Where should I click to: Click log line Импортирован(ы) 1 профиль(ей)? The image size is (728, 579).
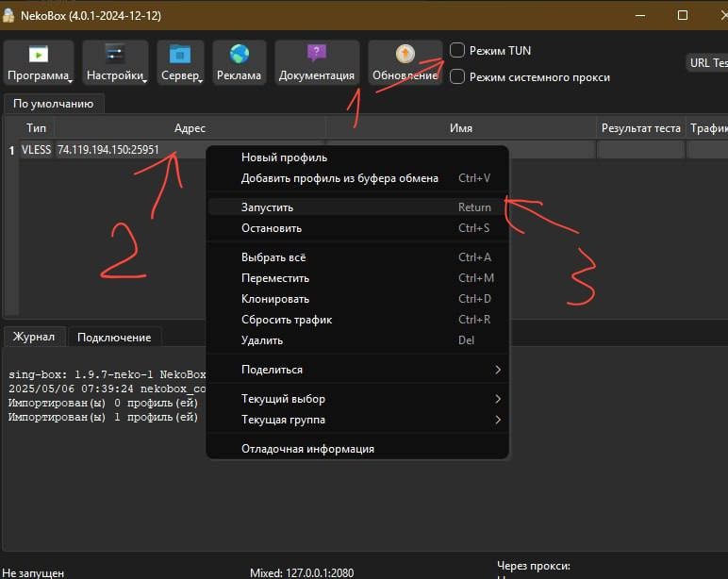103,417
